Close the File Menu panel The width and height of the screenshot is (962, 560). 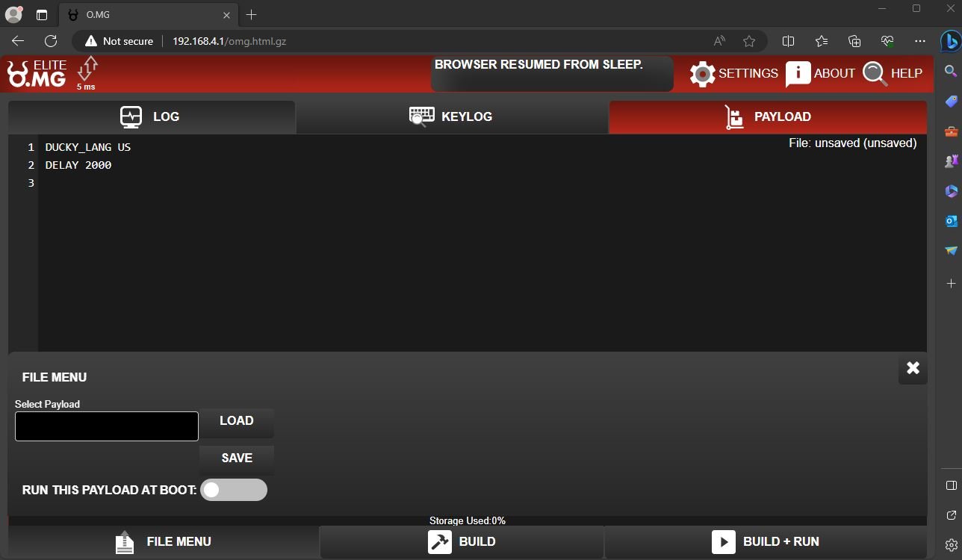[x=913, y=368]
